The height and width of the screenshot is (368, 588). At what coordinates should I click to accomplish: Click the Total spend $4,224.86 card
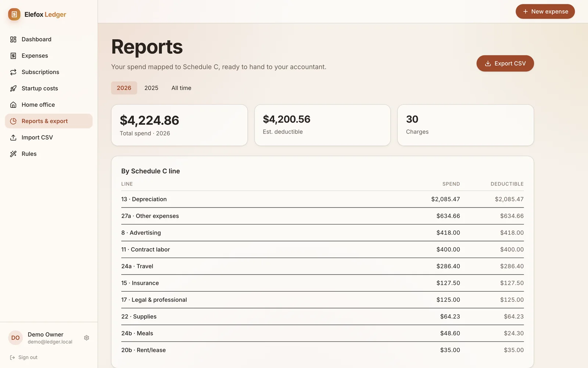point(179,125)
